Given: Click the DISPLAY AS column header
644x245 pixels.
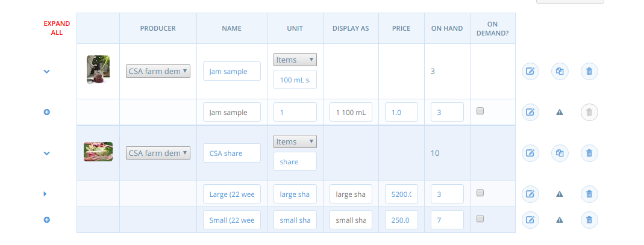Looking at the screenshot, I should click(x=351, y=28).
